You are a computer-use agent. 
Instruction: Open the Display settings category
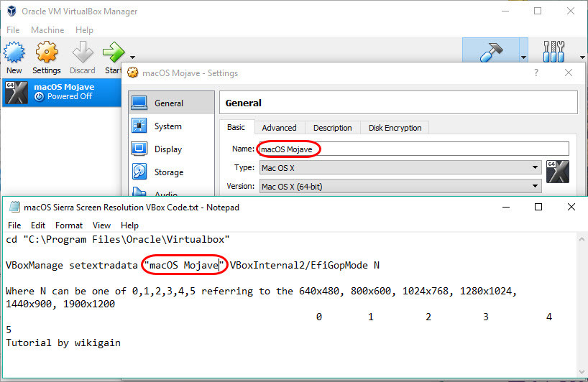(171, 149)
